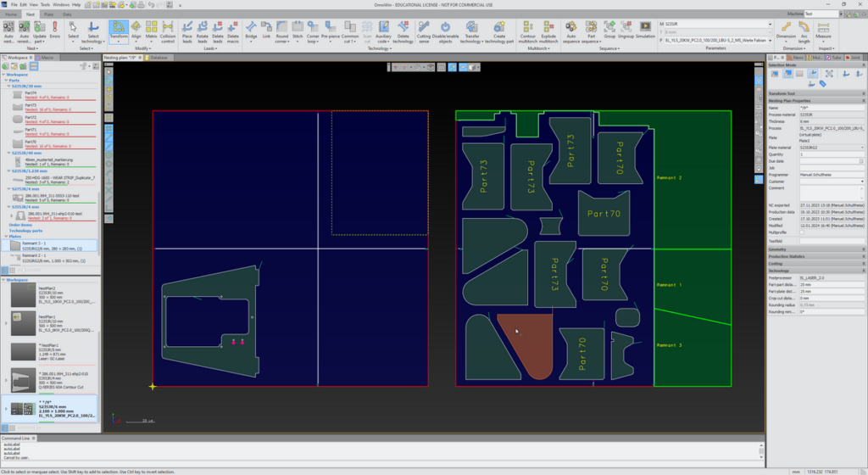Switch to the Plate ribbon tab
Viewport: 868px width, 475px height.
(48, 14)
